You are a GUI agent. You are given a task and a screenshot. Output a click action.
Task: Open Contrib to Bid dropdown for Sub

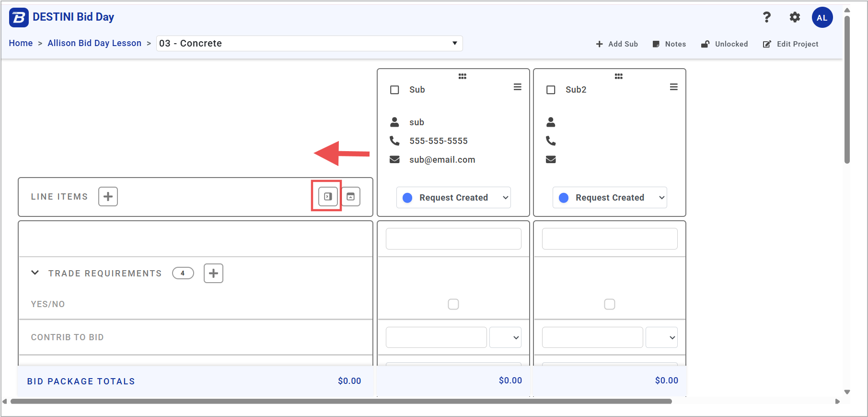click(505, 337)
